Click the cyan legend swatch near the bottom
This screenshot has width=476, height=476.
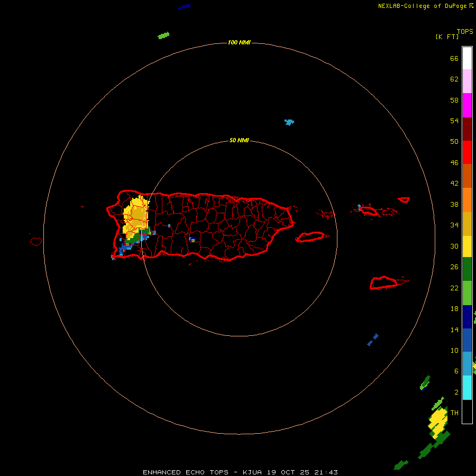(x=467, y=388)
